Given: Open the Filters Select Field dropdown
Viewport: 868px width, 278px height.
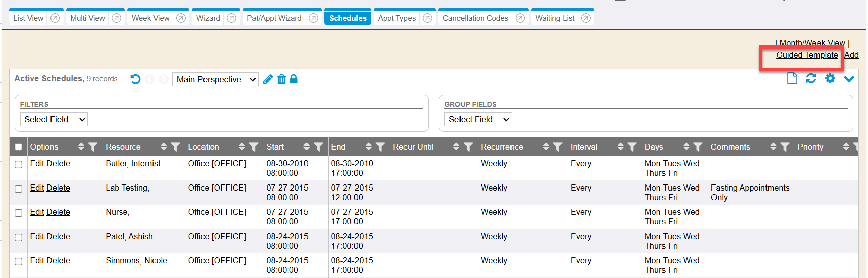Looking at the screenshot, I should pos(54,120).
